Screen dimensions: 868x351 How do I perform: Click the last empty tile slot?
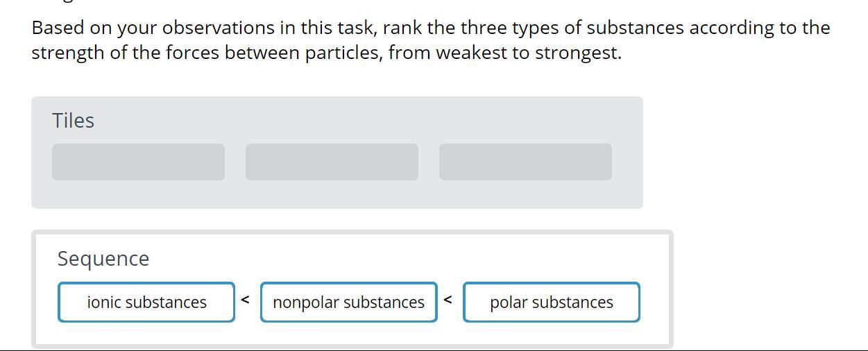(x=525, y=162)
